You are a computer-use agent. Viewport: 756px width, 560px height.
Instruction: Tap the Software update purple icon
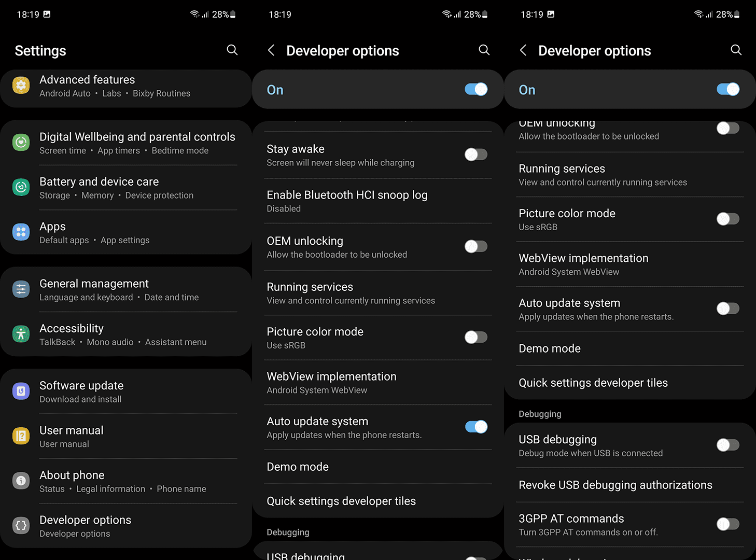tap(21, 391)
